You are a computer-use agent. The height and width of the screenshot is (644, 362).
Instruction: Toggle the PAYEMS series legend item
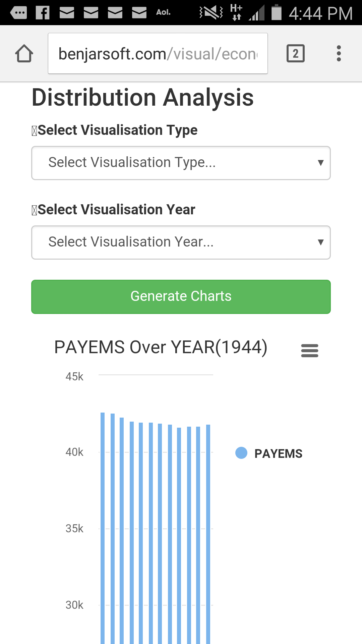pos(269,453)
